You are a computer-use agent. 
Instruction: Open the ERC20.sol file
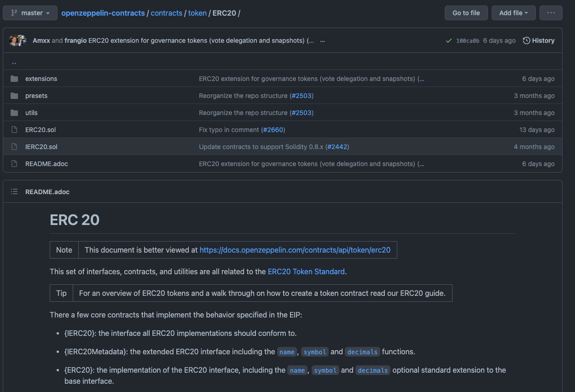tap(41, 130)
